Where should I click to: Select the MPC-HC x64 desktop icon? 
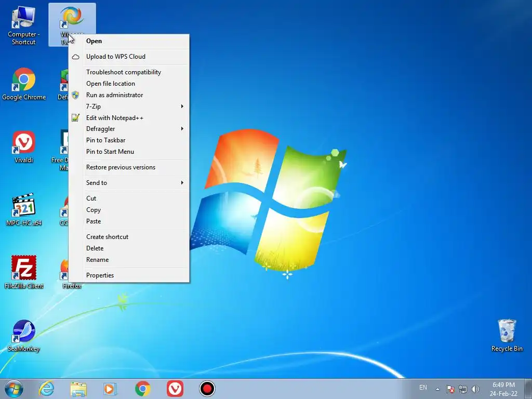[24, 210]
